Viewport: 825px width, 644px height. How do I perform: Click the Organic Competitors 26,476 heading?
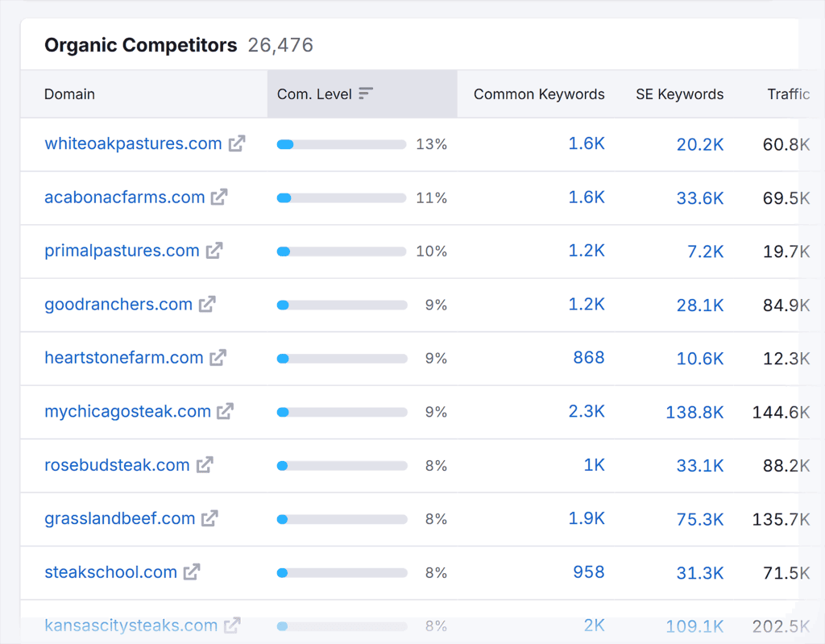pos(179,45)
